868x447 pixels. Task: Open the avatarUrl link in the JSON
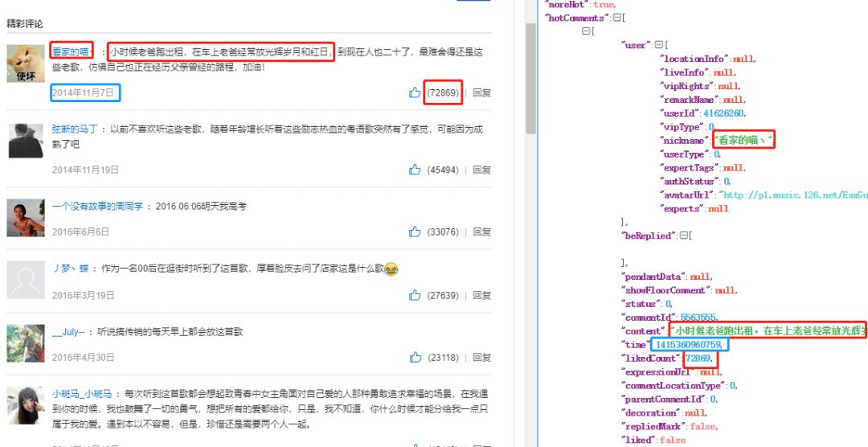794,195
